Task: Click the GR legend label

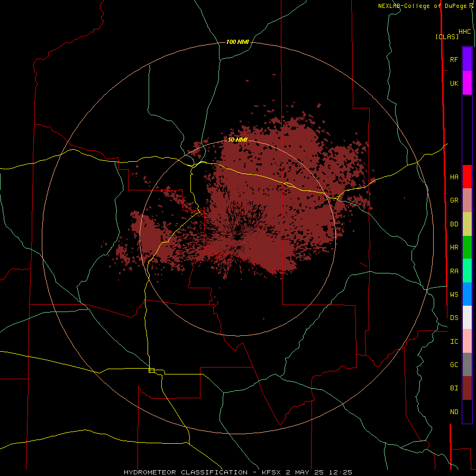Action: tap(454, 200)
